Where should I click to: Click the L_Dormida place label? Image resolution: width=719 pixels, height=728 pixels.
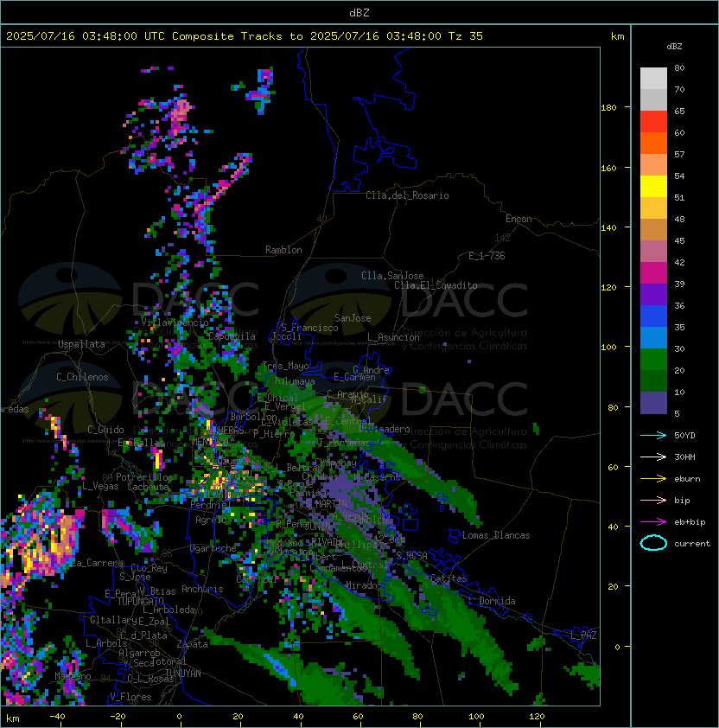(492, 601)
